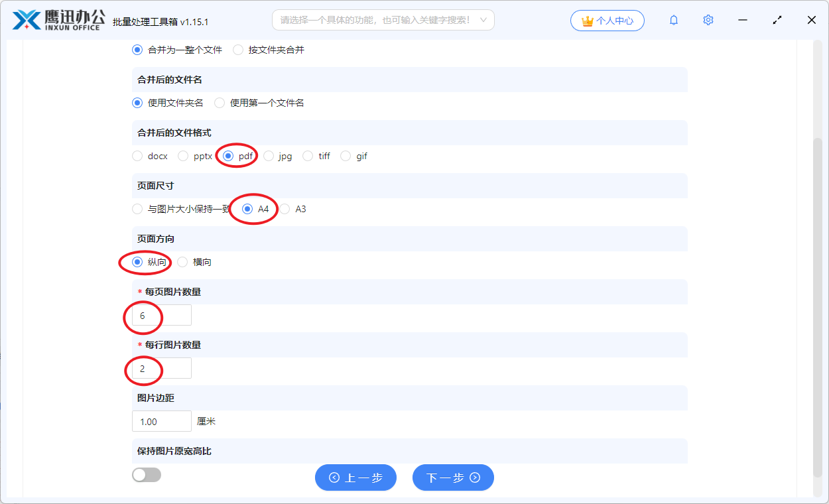Choose pptx output format
The width and height of the screenshot is (829, 504).
pos(195,156)
